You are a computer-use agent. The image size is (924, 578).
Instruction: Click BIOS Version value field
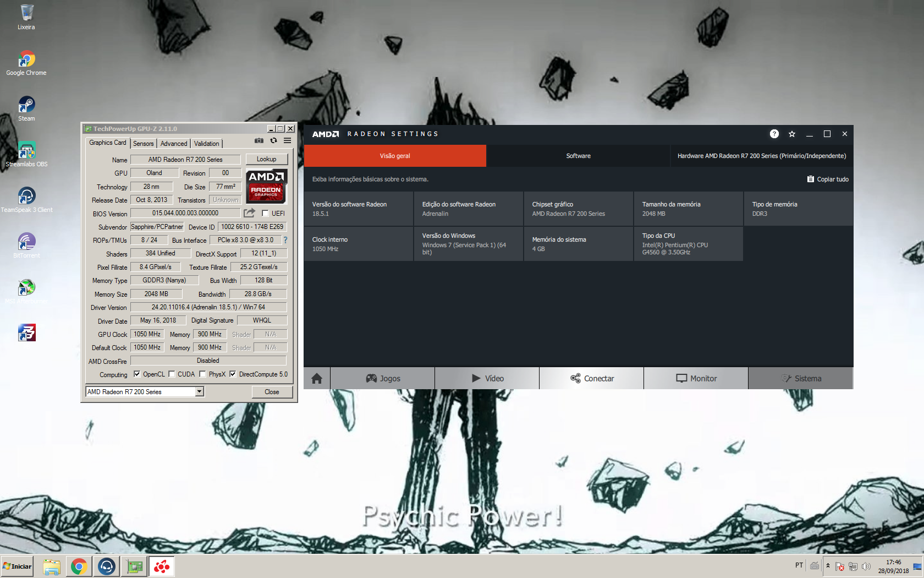(x=185, y=213)
